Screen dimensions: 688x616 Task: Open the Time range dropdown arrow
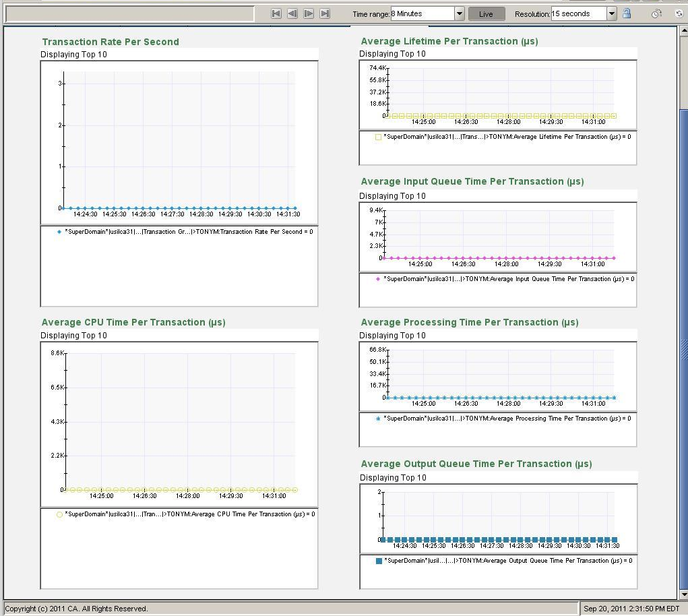click(460, 13)
